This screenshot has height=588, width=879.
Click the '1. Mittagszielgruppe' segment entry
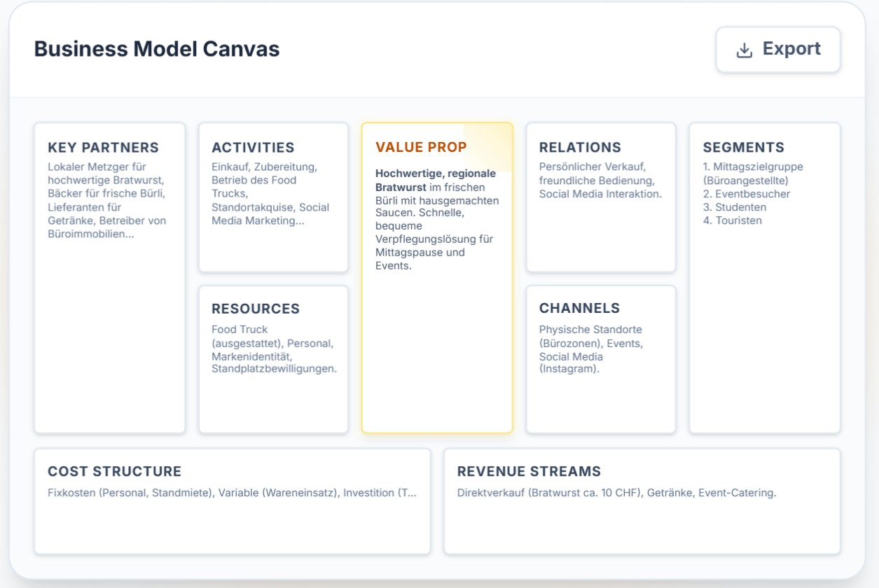(753, 168)
